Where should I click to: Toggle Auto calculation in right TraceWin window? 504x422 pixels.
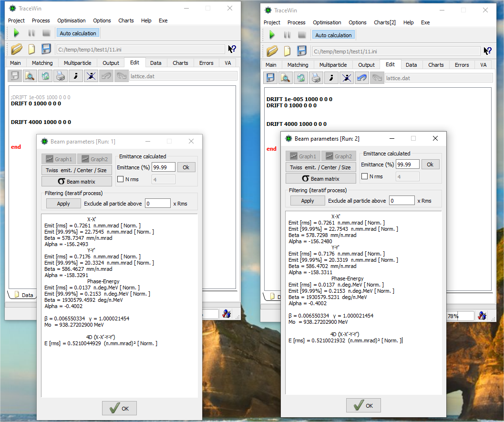click(333, 35)
